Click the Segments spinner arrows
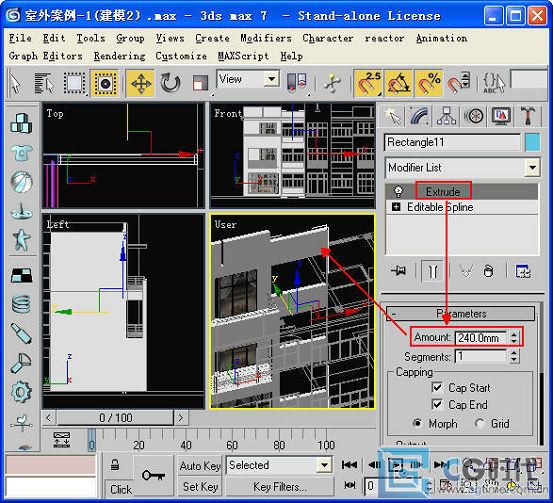 pos(514,357)
